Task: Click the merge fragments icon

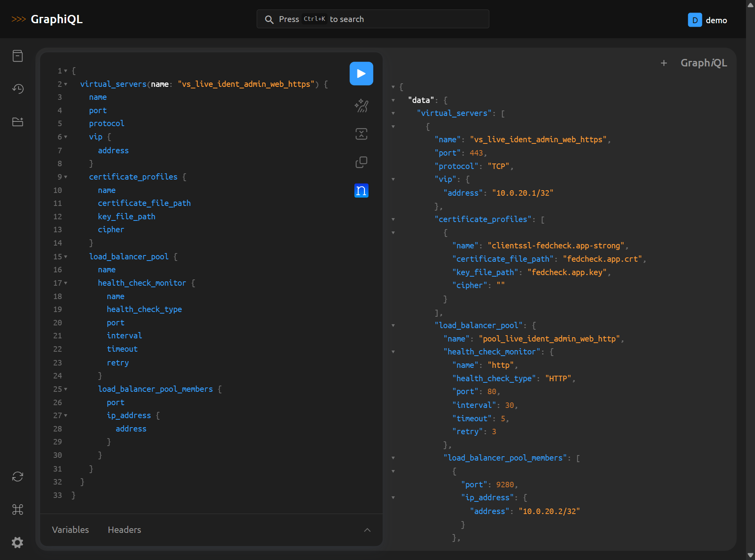Action: [x=361, y=134]
